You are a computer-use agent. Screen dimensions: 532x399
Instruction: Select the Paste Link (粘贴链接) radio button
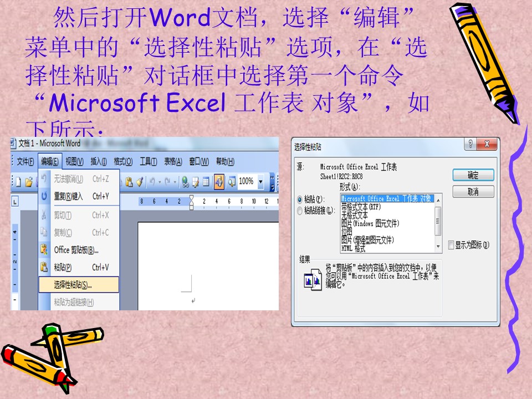(300, 211)
